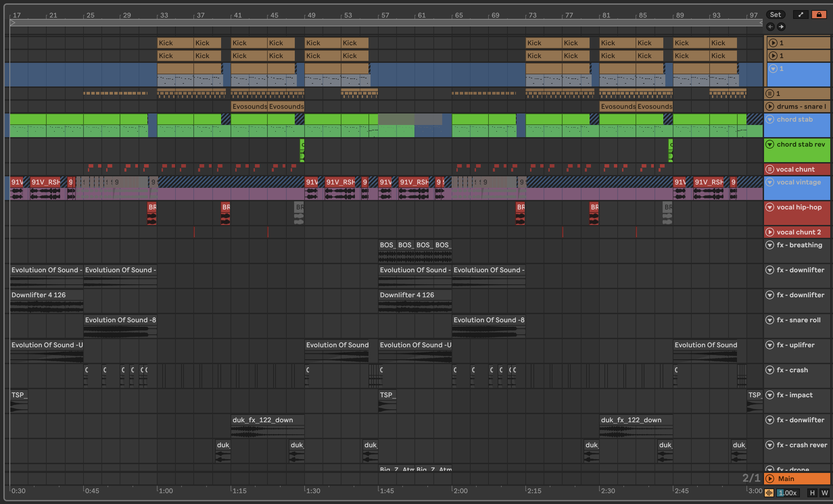833x504 pixels.
Task: Jump to previous locator with left arrow
Action: tap(770, 27)
